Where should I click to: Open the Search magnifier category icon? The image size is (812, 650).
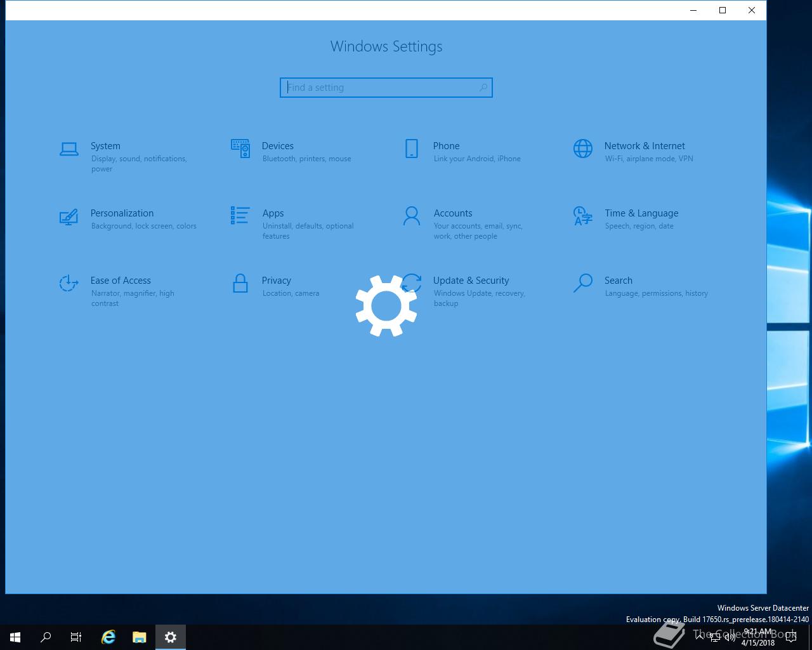pos(583,283)
